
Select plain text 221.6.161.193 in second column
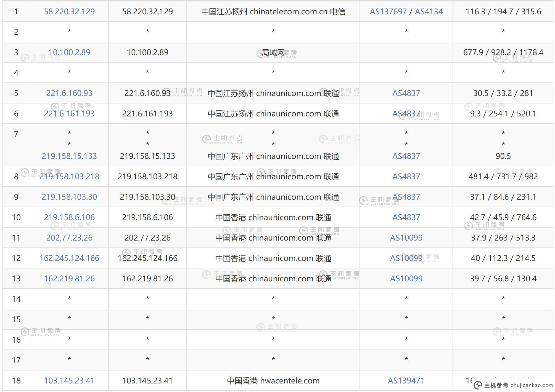[x=147, y=114]
